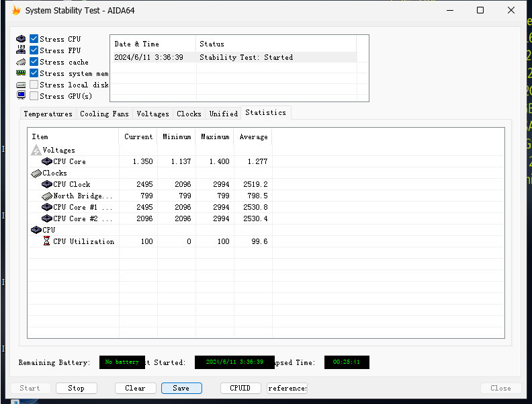This screenshot has width=532, height=404.
Task: Click the Stop button
Action: [x=77, y=388]
